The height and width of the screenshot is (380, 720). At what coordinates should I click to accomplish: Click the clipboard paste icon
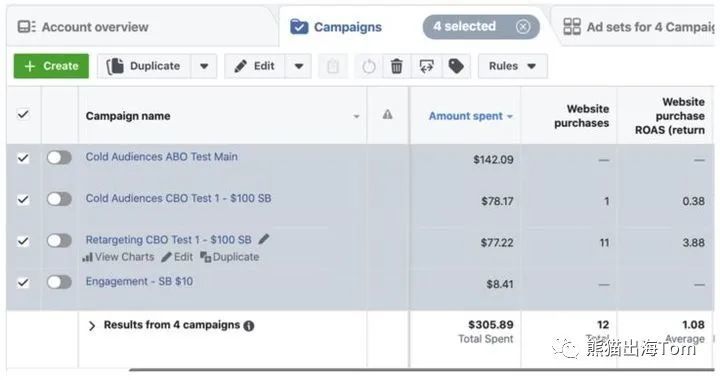pos(333,67)
